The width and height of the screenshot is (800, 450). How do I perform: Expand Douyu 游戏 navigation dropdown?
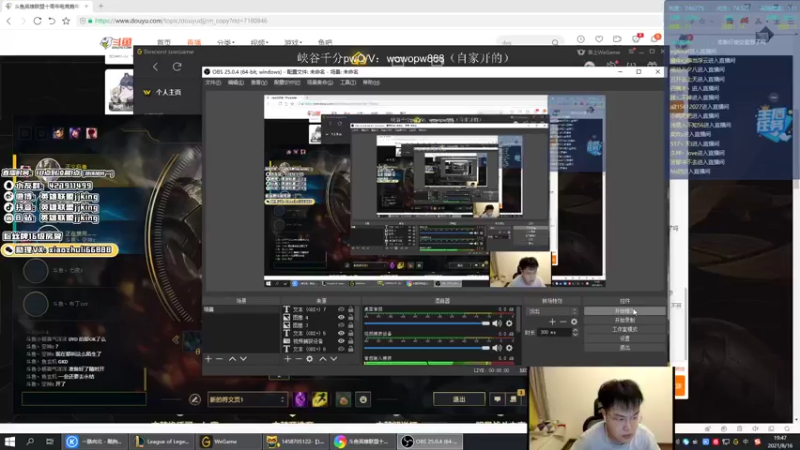click(x=293, y=42)
